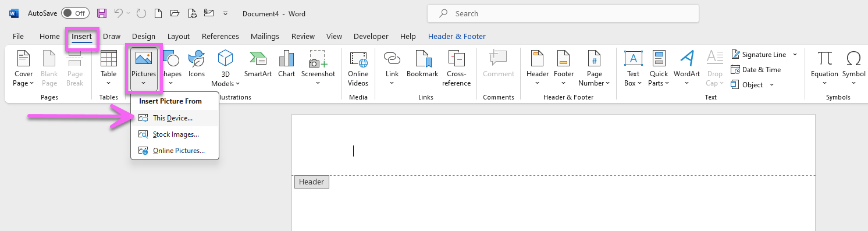Click the Undo arrow icon

119,13
